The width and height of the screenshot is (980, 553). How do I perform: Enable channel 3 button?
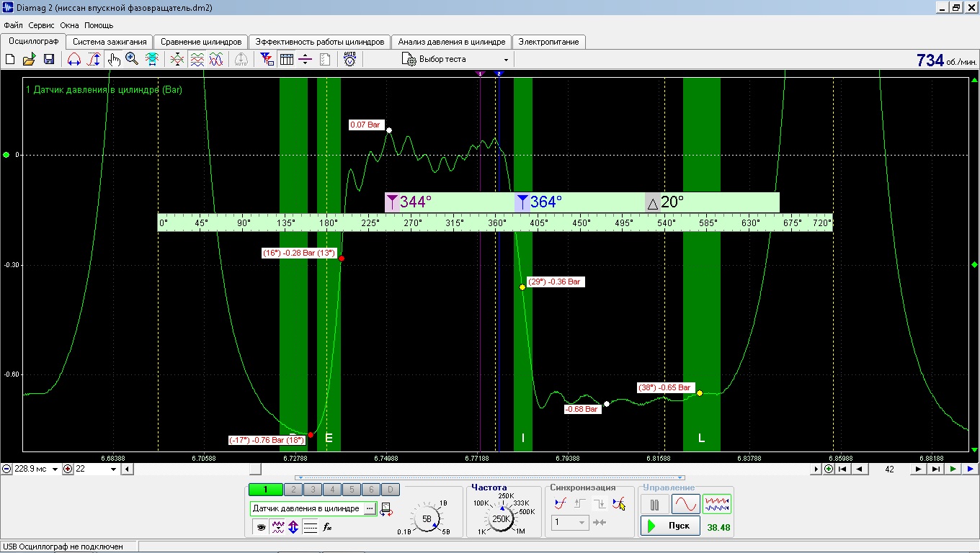[x=313, y=490]
